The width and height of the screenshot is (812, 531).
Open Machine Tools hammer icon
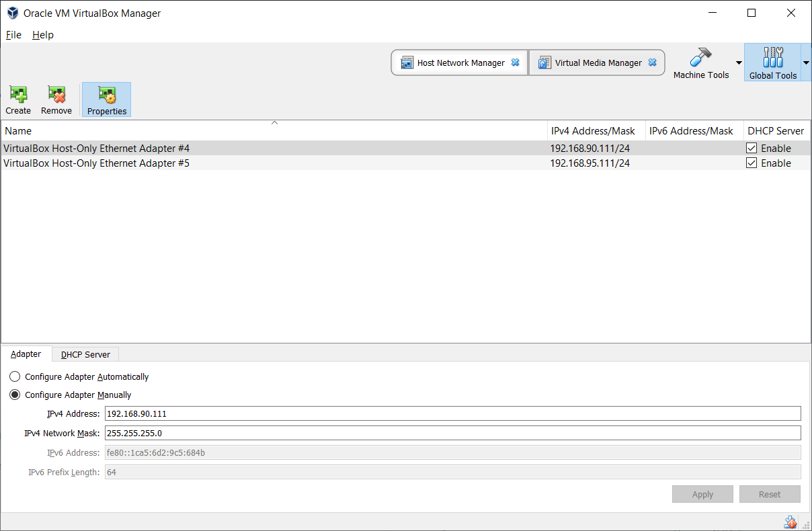701,57
